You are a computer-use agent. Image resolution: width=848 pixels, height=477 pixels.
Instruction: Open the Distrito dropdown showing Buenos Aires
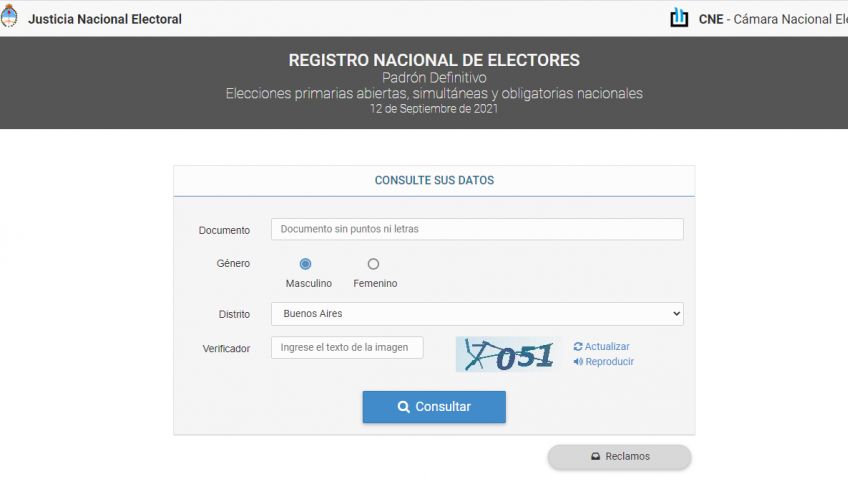(x=477, y=314)
